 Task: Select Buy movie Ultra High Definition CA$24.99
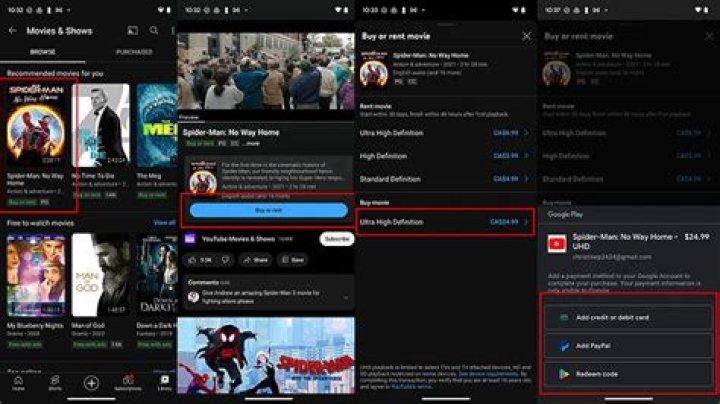444,222
